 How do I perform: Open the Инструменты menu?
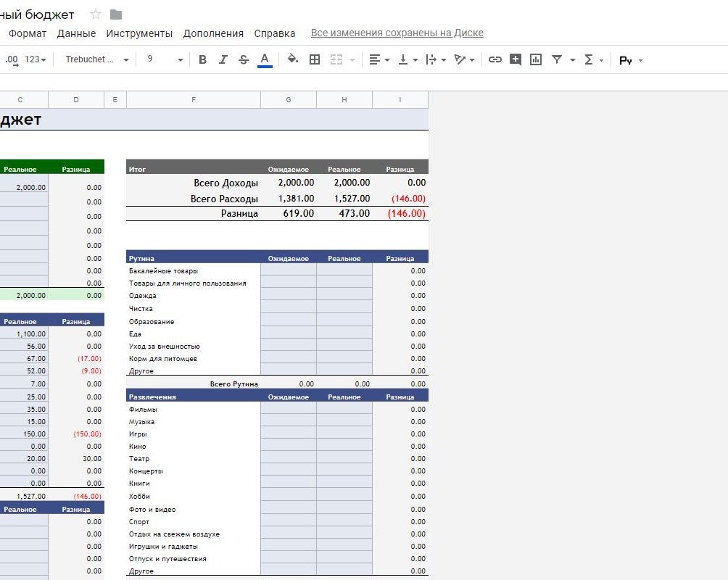[139, 33]
